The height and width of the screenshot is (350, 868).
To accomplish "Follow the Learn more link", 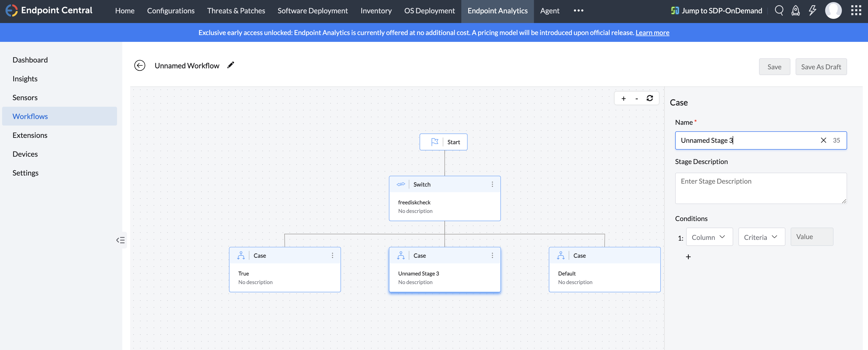I will (x=652, y=33).
